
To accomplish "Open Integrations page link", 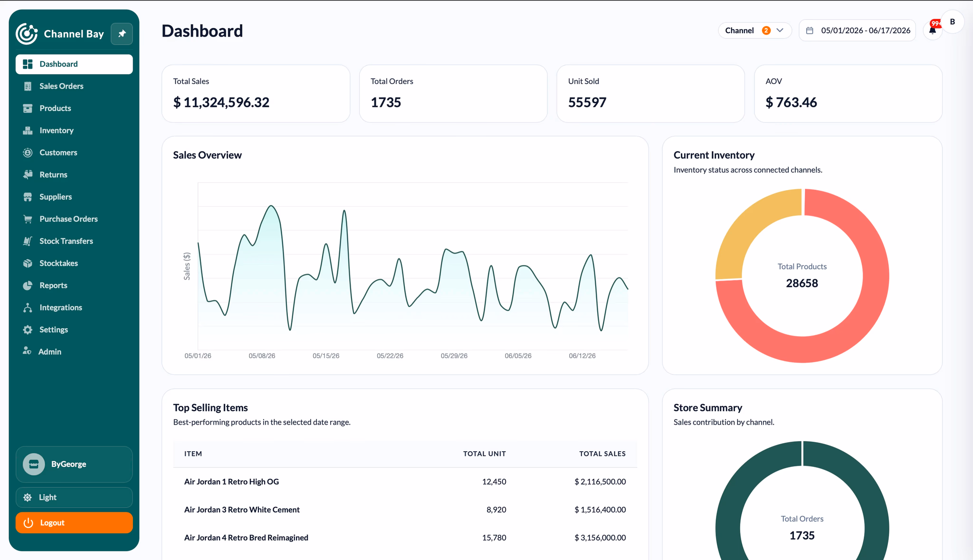I will (x=74, y=307).
